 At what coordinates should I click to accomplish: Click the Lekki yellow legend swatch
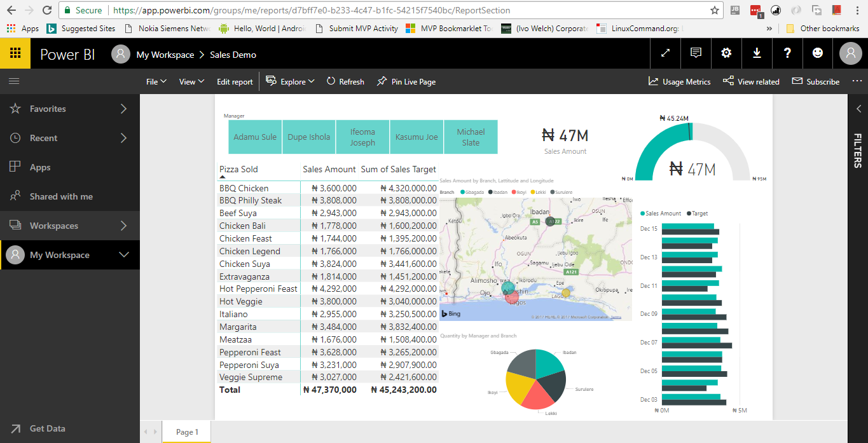[x=533, y=191]
